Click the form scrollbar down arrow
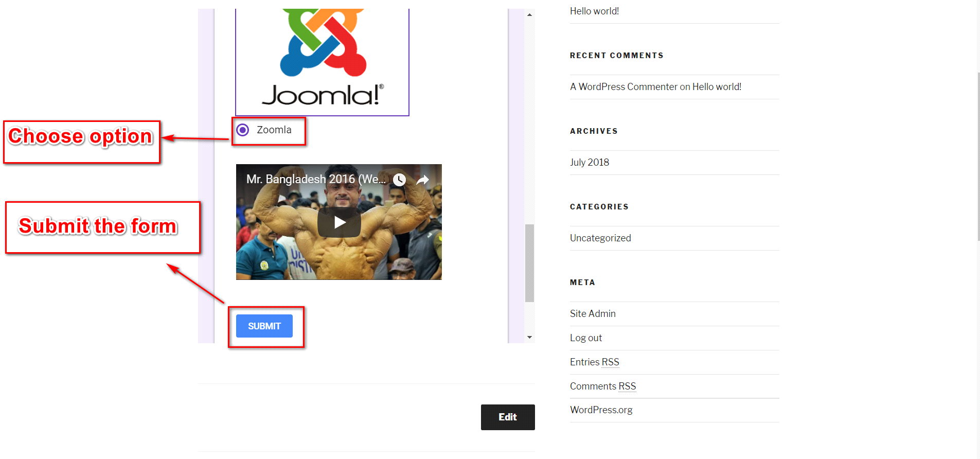This screenshot has height=459, width=980. coord(529,338)
